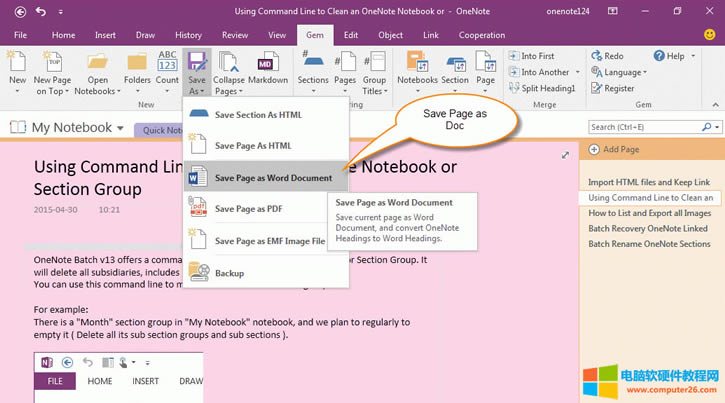Click the back arrow in title bar
The width and height of the screenshot is (725, 403).
[x=40, y=11]
